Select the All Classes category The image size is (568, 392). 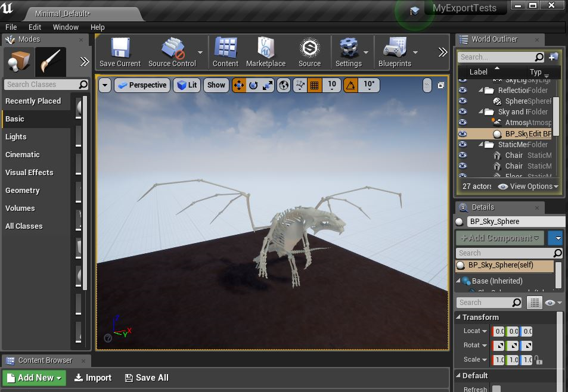[36, 226]
